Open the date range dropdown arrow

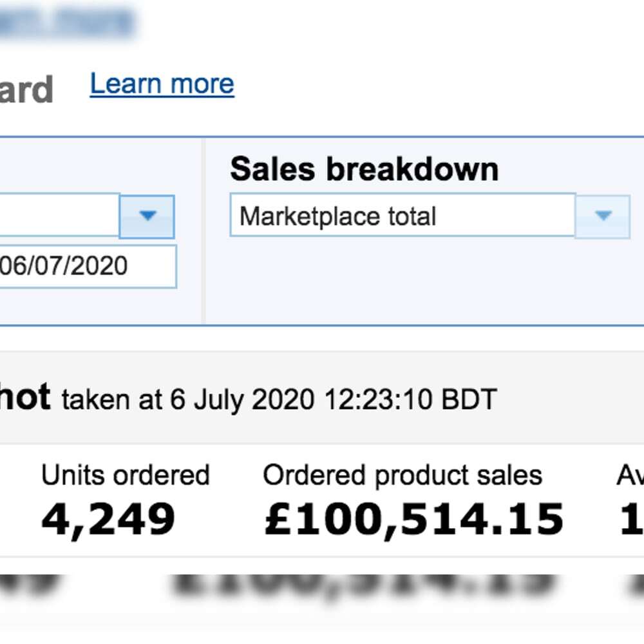point(147,216)
